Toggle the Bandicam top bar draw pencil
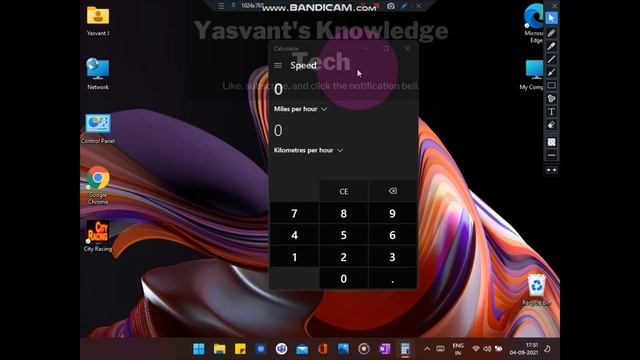The image size is (640, 360). 404,6
